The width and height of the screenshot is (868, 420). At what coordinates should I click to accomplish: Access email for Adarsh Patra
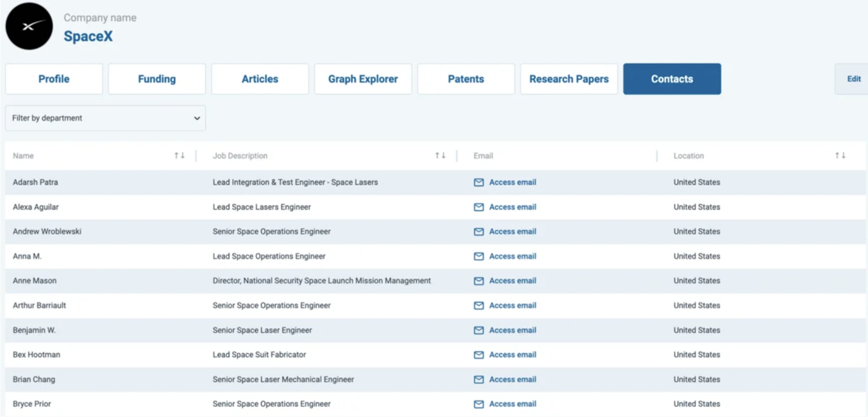coord(513,183)
